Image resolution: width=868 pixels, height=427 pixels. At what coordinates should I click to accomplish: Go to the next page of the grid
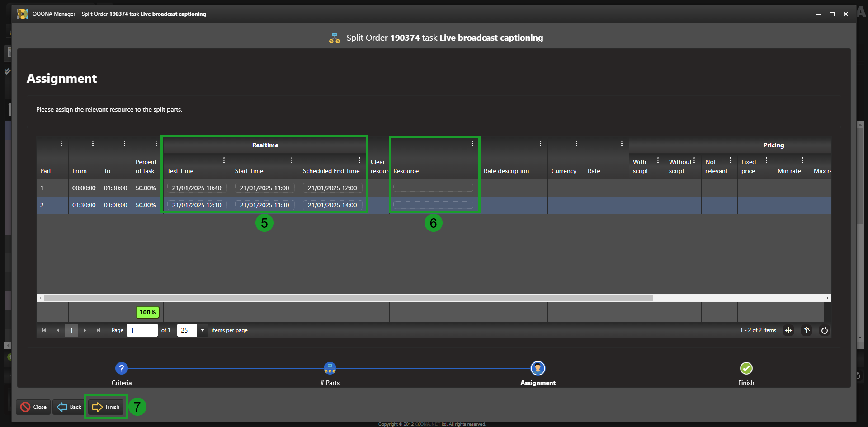(85, 330)
